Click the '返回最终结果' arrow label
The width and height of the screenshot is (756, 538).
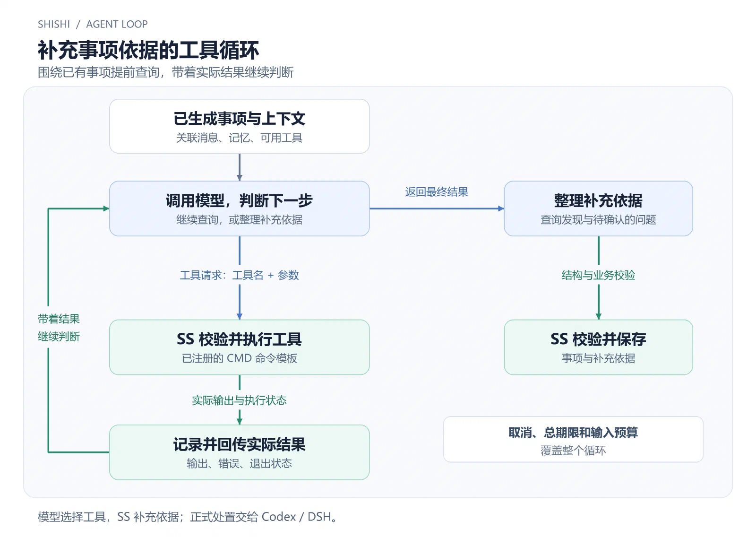437,192
